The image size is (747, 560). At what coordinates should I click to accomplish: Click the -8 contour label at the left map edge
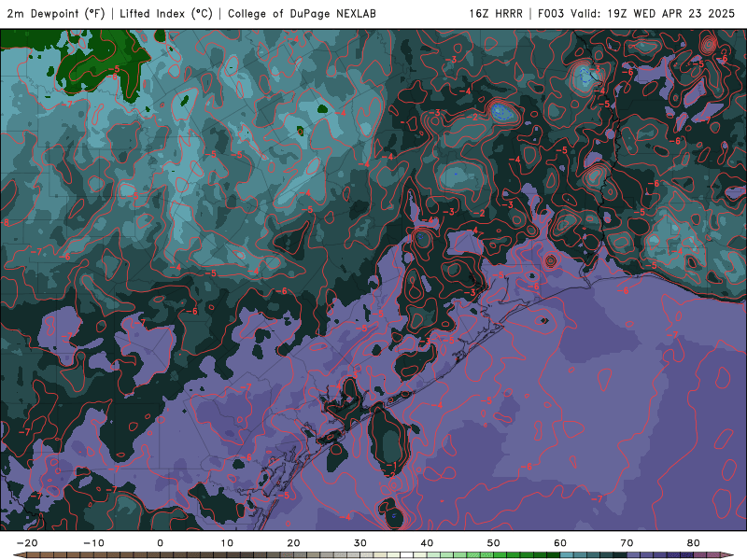pyautogui.click(x=6, y=222)
